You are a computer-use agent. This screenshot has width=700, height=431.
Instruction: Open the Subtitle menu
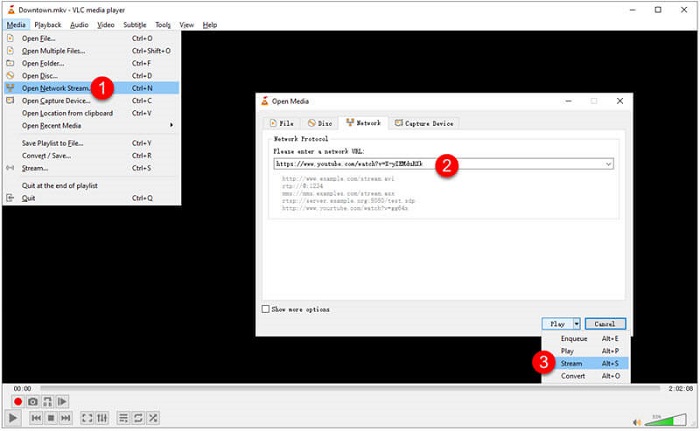pyautogui.click(x=135, y=25)
